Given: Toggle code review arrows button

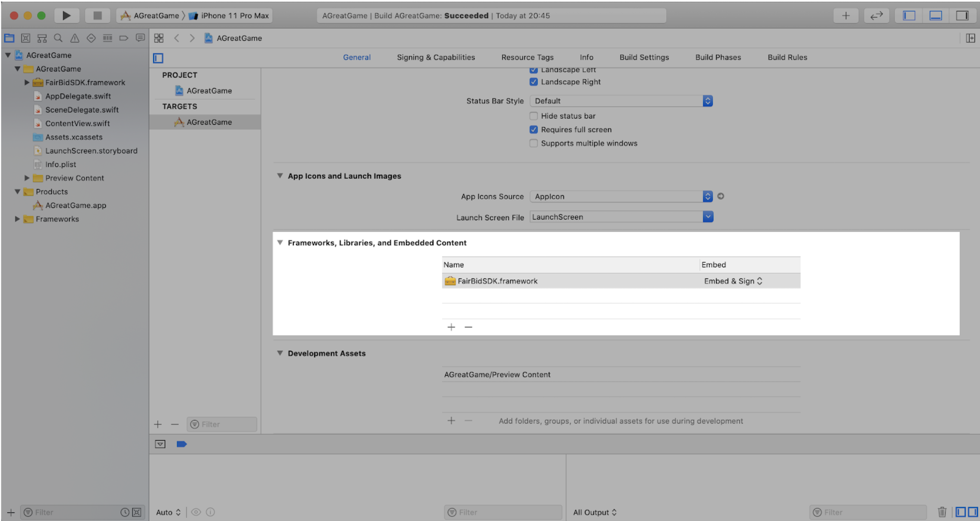Looking at the screenshot, I should 876,15.
